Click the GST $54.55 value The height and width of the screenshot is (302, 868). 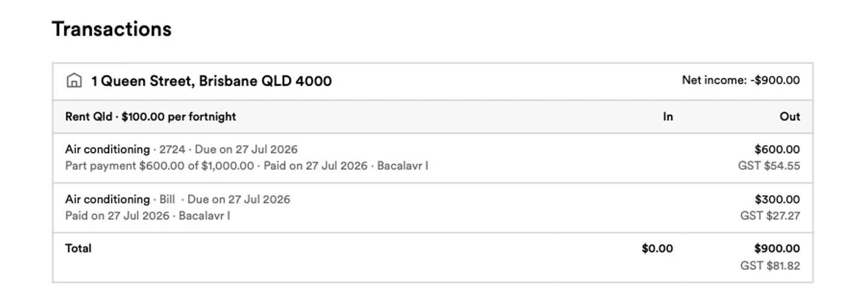769,166
